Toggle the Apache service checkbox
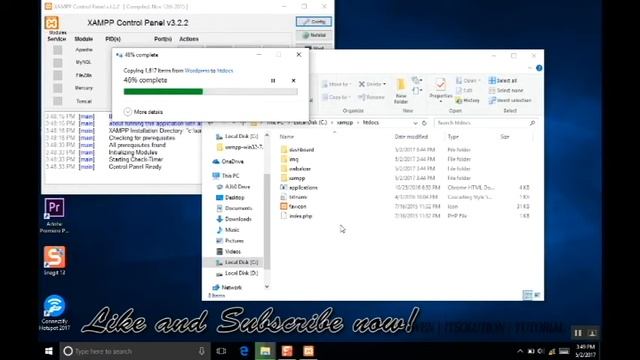 [58, 50]
